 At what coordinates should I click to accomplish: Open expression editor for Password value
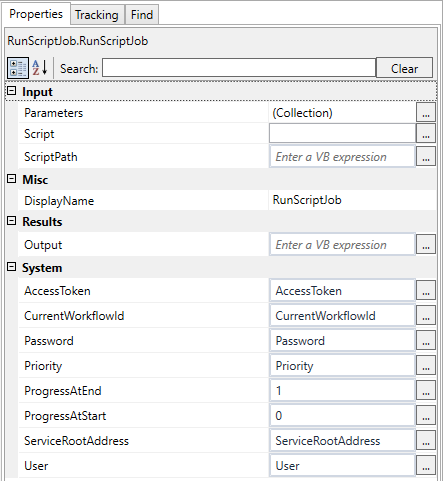click(x=426, y=340)
